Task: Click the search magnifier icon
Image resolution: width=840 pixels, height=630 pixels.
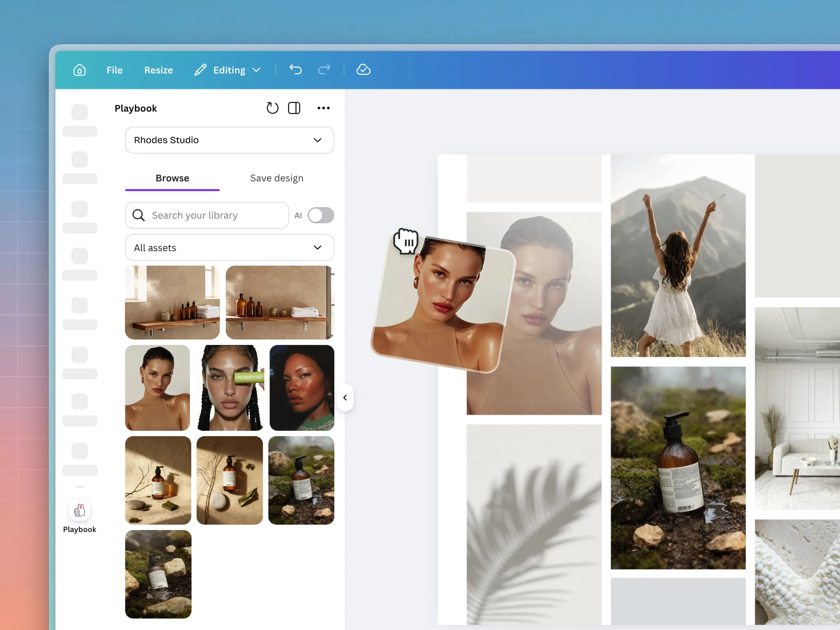Action: [139, 215]
